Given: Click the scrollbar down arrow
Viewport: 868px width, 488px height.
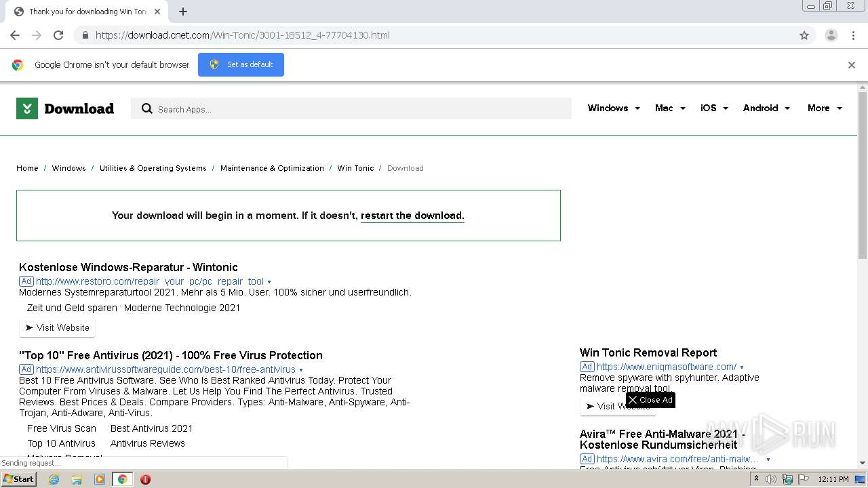Looking at the screenshot, I should point(863,464).
